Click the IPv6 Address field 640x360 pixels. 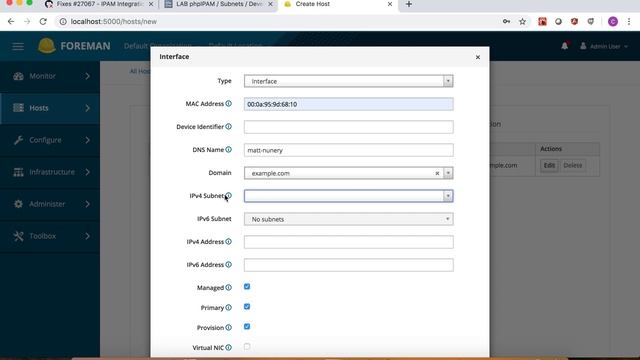pos(349,265)
